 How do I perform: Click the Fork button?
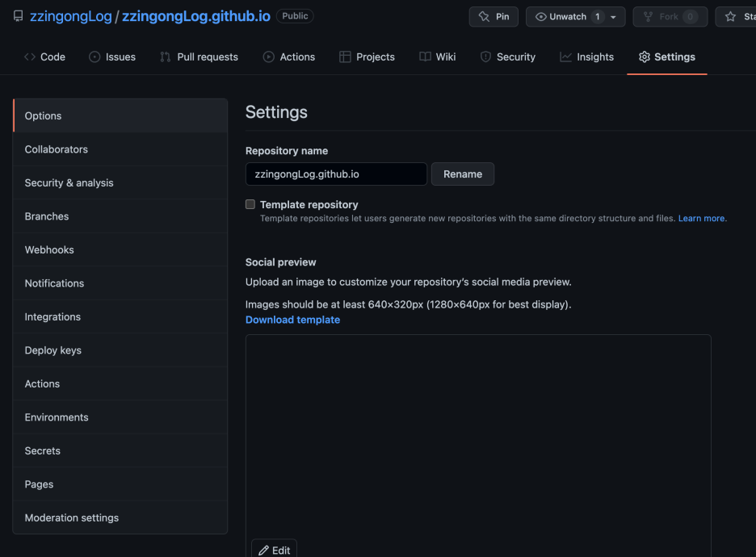pyautogui.click(x=670, y=17)
